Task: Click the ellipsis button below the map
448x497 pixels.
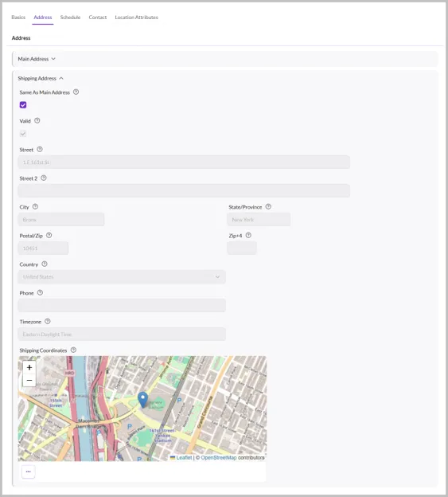Action: point(28,472)
